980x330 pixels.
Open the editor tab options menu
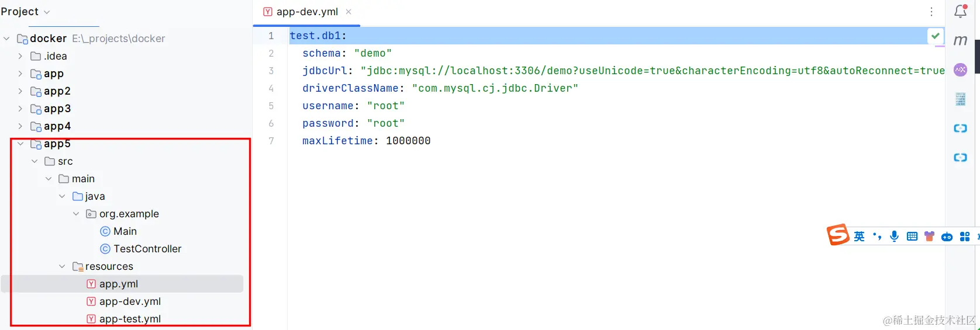(931, 12)
